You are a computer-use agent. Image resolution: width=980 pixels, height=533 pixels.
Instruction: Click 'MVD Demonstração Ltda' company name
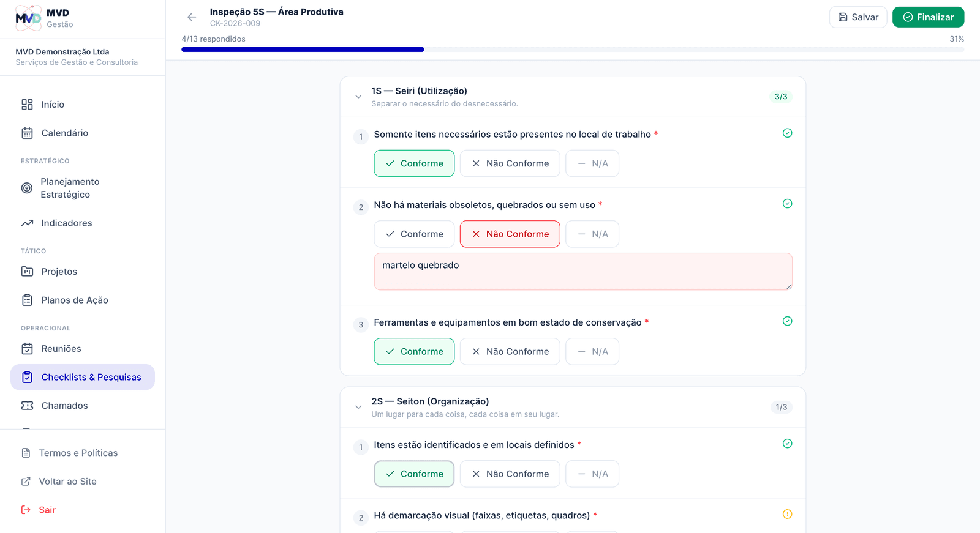pos(62,52)
